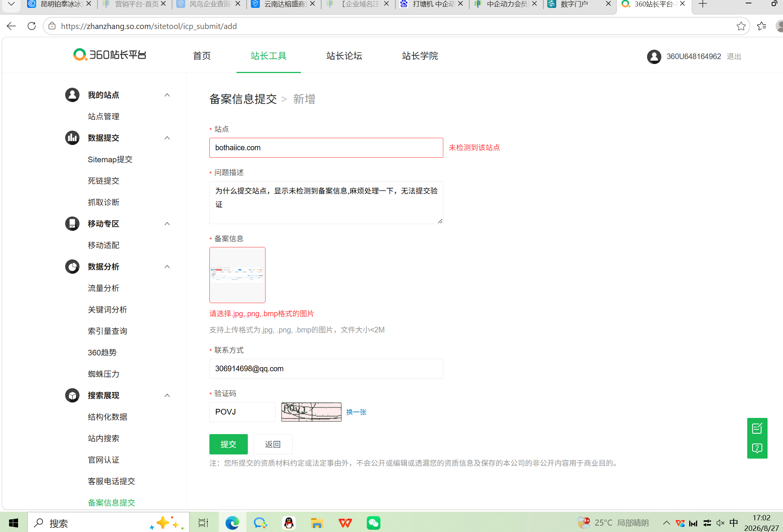Screen dimensions: 783x532
Task: Click the 退出 logout link
Action: (x=734, y=56)
